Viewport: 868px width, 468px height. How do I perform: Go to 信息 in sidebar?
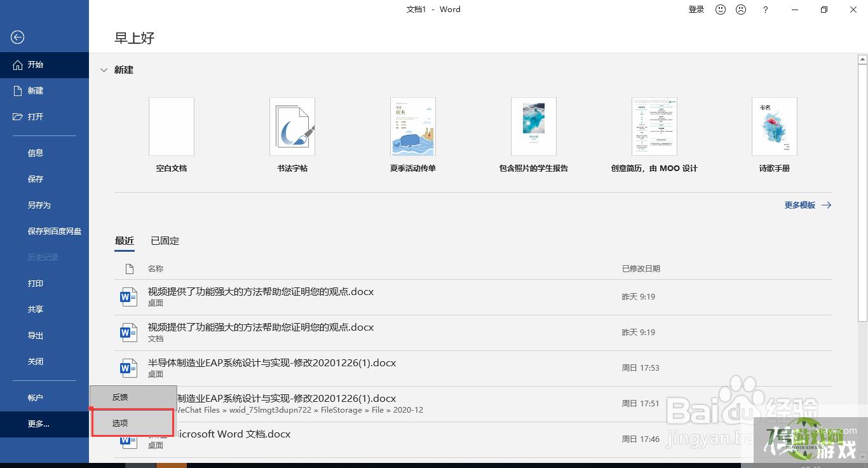pyautogui.click(x=44, y=153)
